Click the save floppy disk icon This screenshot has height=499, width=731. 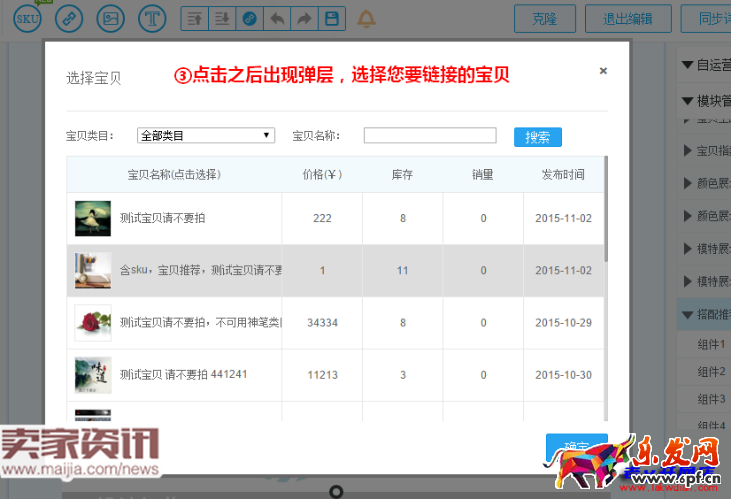332,19
